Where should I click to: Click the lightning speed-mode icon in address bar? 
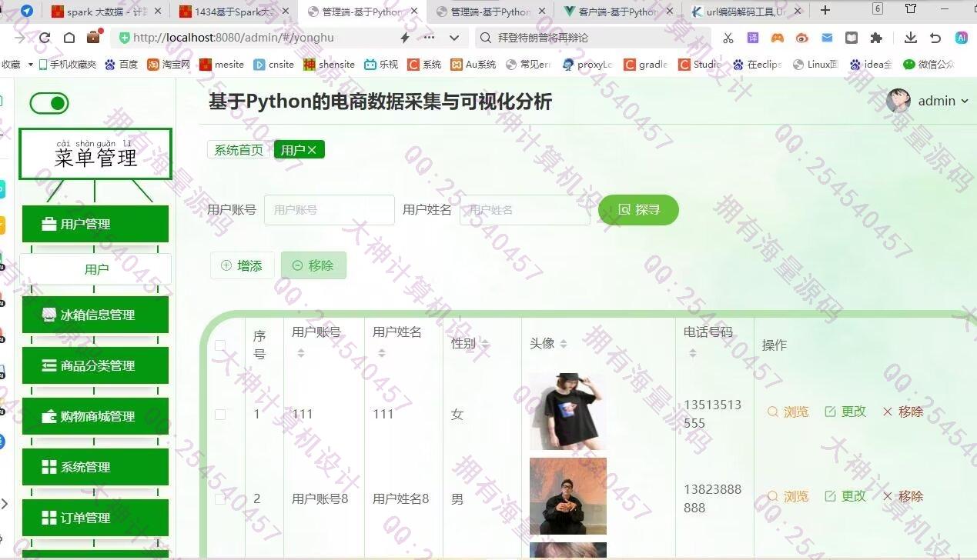405,38
